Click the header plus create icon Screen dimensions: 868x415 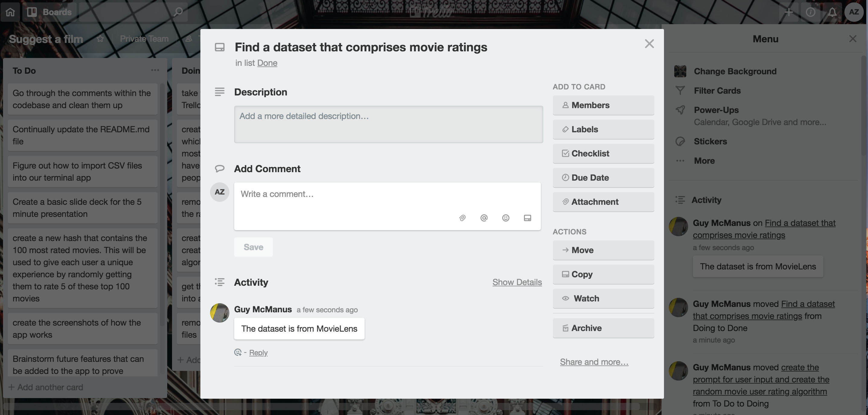click(x=789, y=12)
